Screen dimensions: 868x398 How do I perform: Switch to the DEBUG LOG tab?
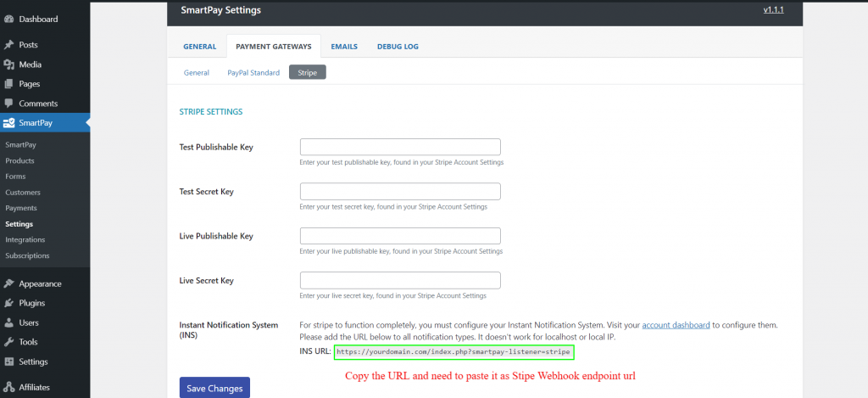pyautogui.click(x=398, y=47)
